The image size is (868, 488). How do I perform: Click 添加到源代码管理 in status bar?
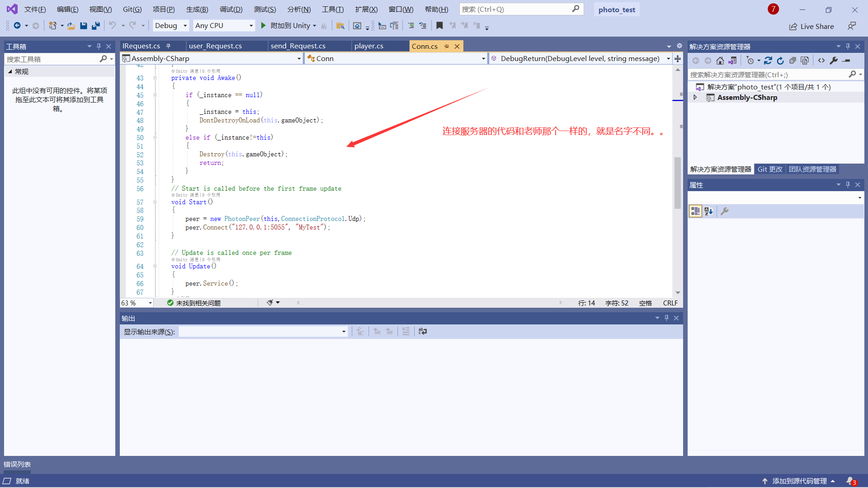(x=798, y=481)
